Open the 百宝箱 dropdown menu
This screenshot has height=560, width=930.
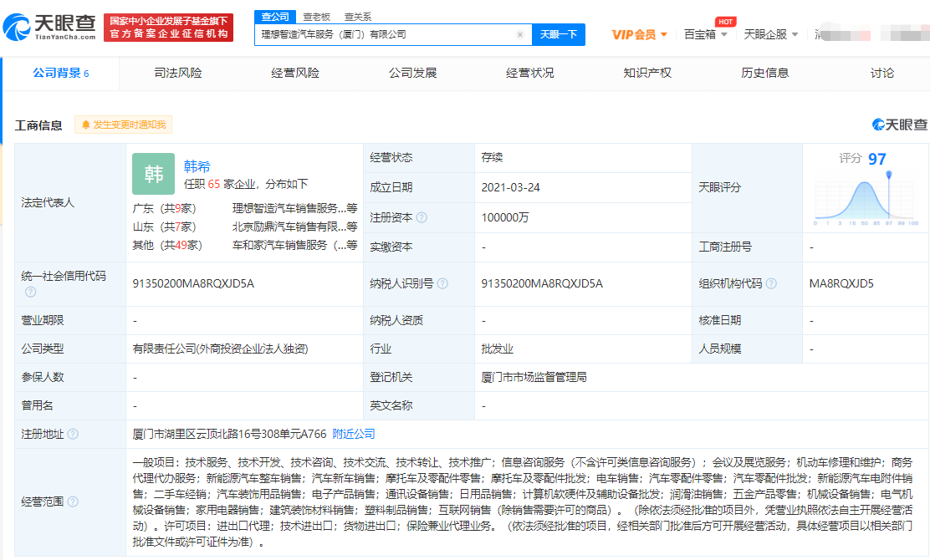pos(705,34)
